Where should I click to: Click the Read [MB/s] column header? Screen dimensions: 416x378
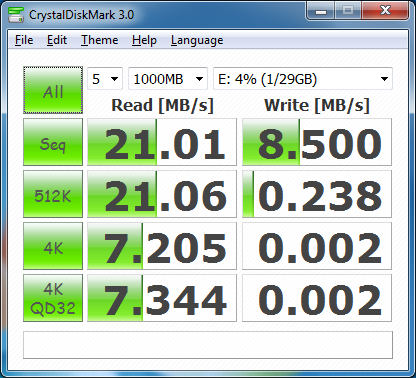pos(162,105)
